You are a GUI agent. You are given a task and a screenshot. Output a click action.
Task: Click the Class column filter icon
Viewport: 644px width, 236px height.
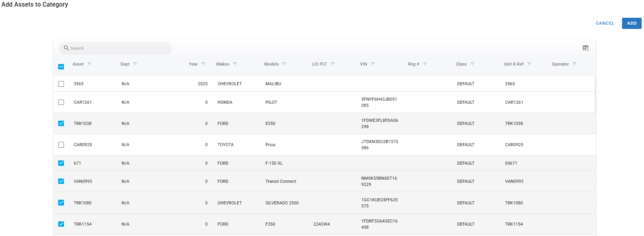pos(472,64)
